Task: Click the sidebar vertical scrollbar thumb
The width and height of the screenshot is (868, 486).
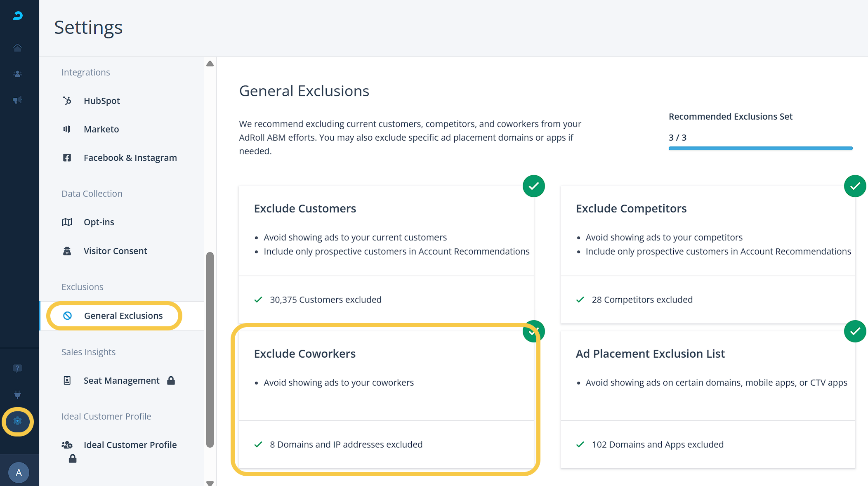Action: pyautogui.click(x=210, y=349)
